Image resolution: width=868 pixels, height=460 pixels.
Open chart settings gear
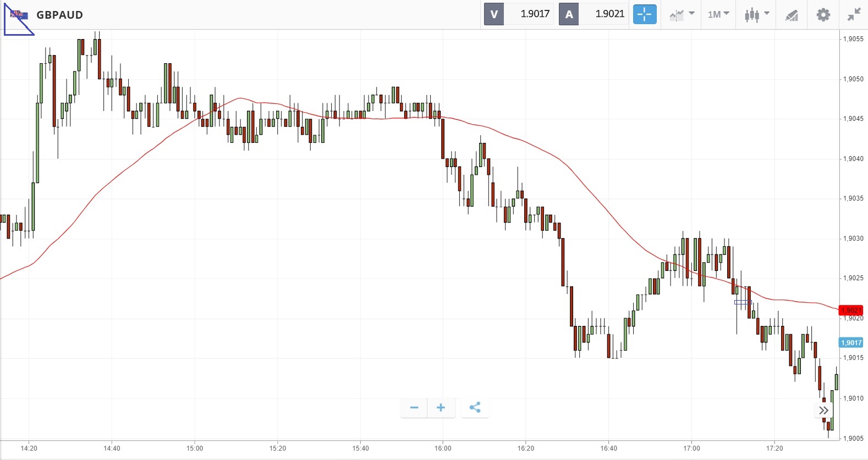coord(823,14)
